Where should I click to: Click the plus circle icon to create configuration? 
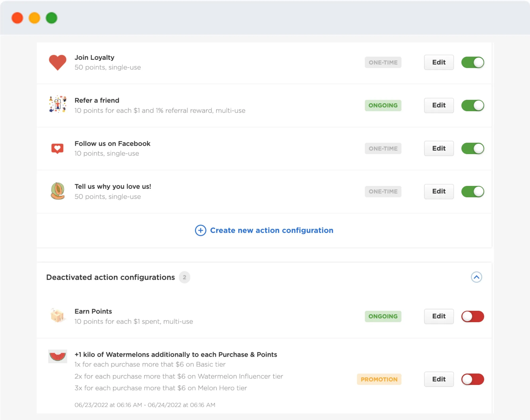tap(201, 230)
